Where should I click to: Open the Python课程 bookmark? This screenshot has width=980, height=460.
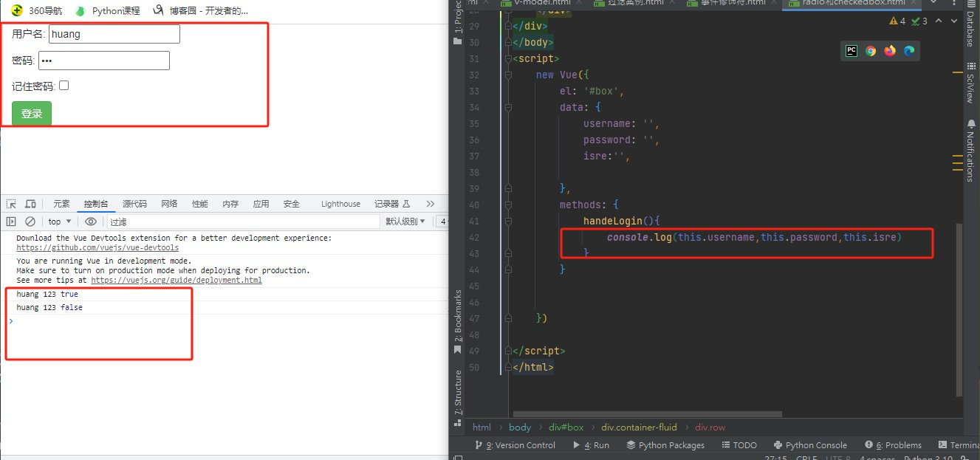click(107, 11)
